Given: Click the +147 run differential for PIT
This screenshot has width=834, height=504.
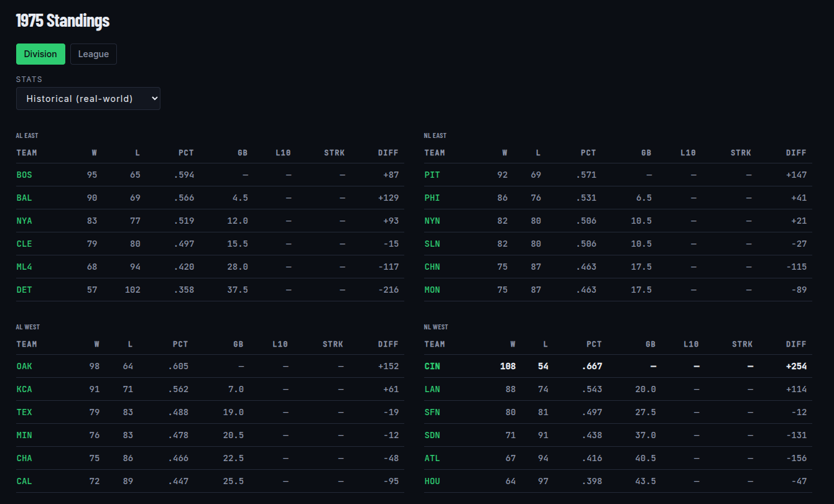Looking at the screenshot, I should pos(796,175).
